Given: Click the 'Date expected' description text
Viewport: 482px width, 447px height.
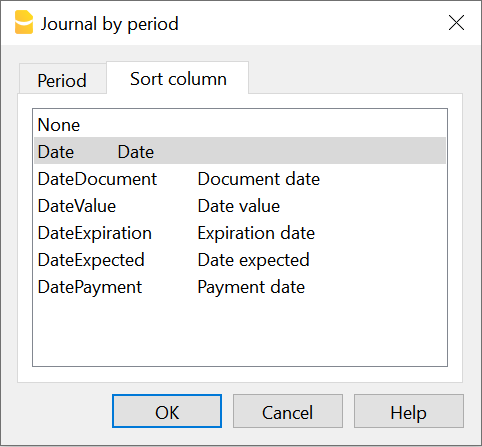Looking at the screenshot, I should [253, 260].
